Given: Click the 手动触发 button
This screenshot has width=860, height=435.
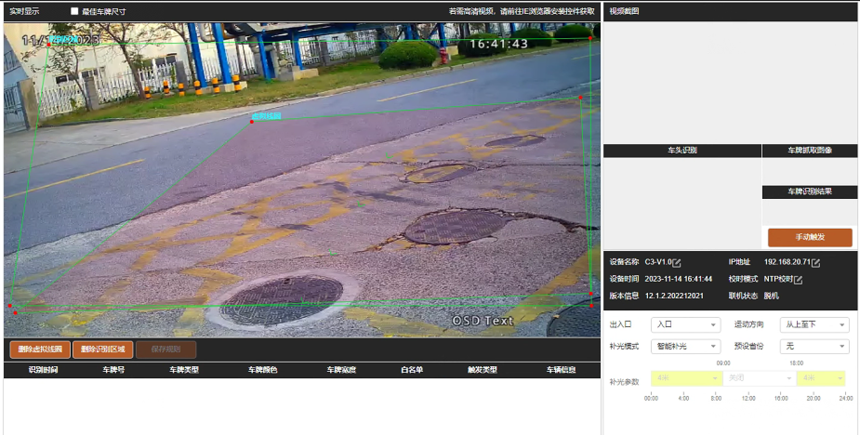Looking at the screenshot, I should point(810,237).
